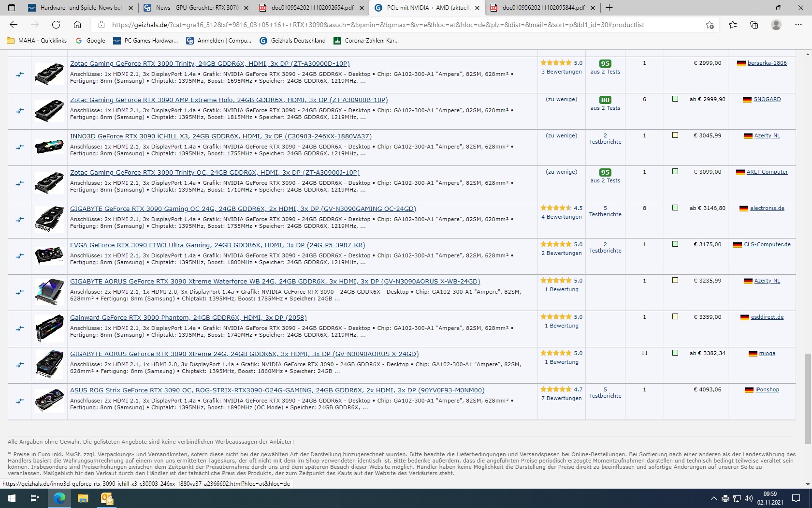Visit the CLS-Computer.de merchant link
Screen dimensions: 812x508
(x=767, y=244)
